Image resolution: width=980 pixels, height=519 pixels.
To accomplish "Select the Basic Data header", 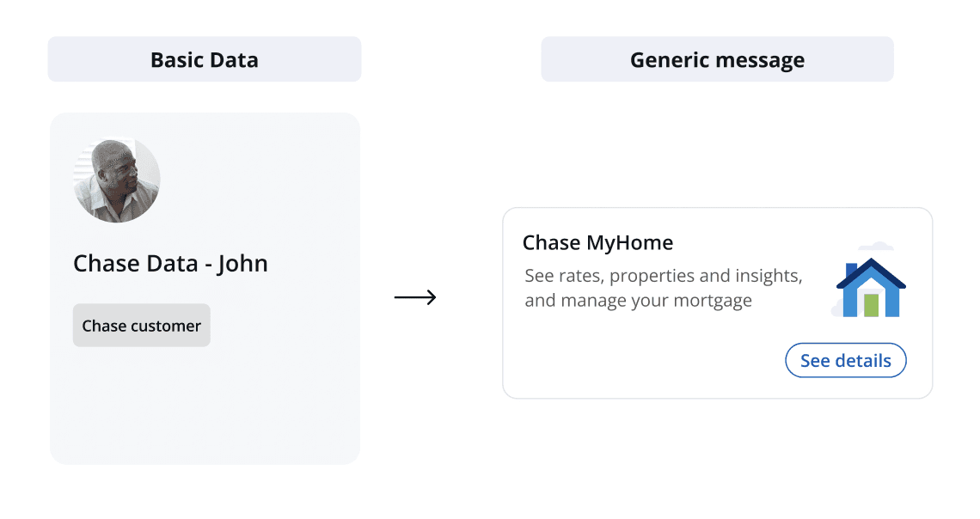I will coord(205,59).
